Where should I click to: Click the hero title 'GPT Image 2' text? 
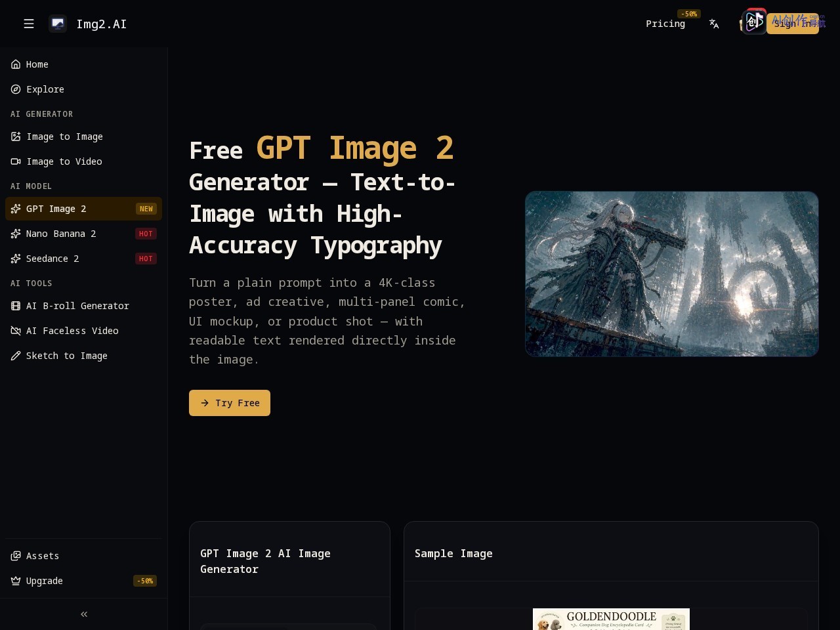pyautogui.click(x=355, y=148)
